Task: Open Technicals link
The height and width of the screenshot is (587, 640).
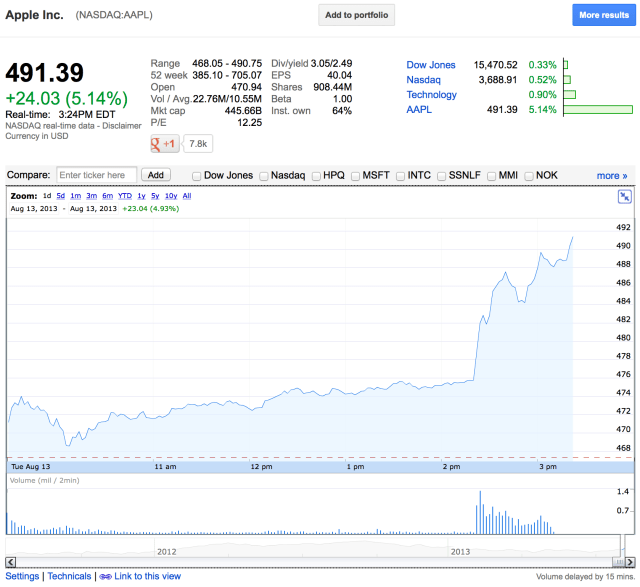Action: click(x=69, y=576)
